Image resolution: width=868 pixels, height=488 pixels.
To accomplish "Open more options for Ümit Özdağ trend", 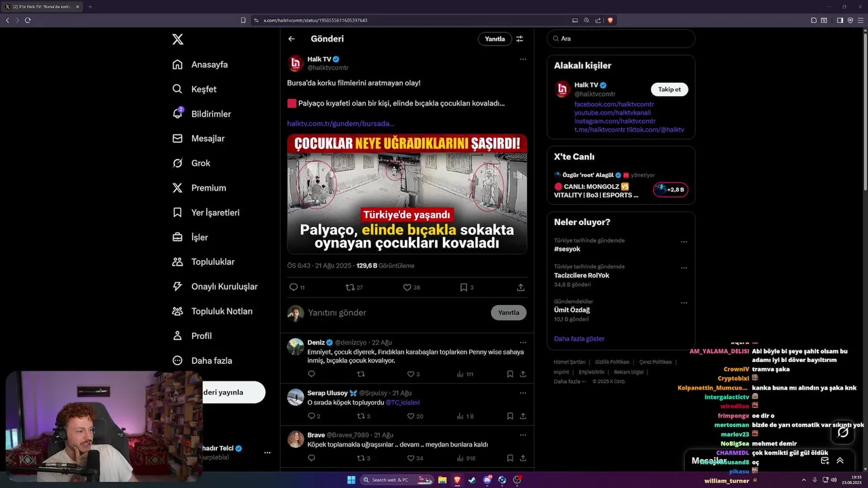I will click(x=684, y=303).
